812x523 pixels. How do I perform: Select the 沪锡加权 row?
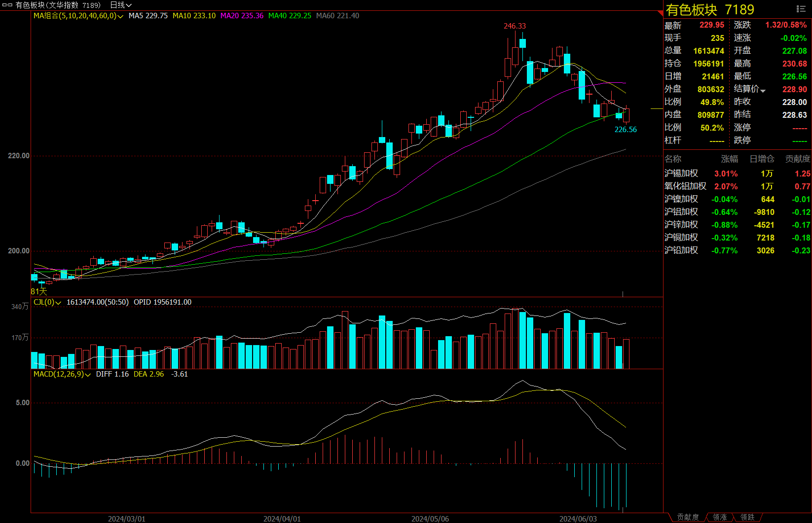738,174
